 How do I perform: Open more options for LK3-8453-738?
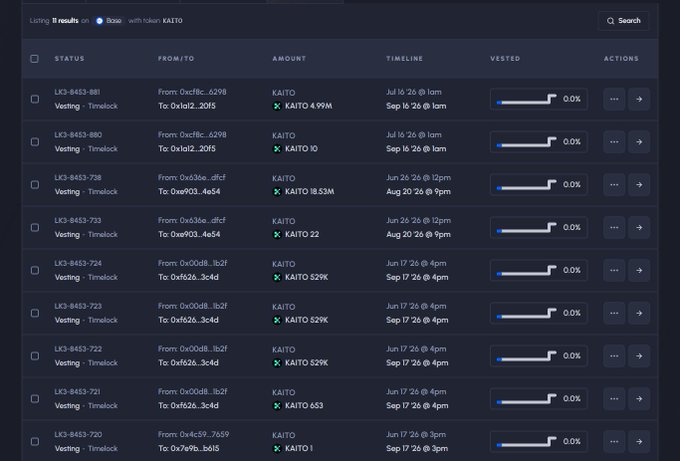point(614,185)
